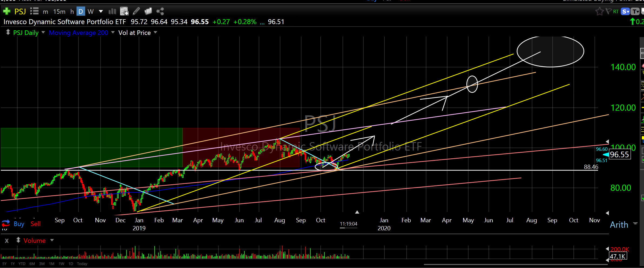The height and width of the screenshot is (268, 644).
Task: Expand the PSJ Daily dropdown
Action: click(43, 32)
